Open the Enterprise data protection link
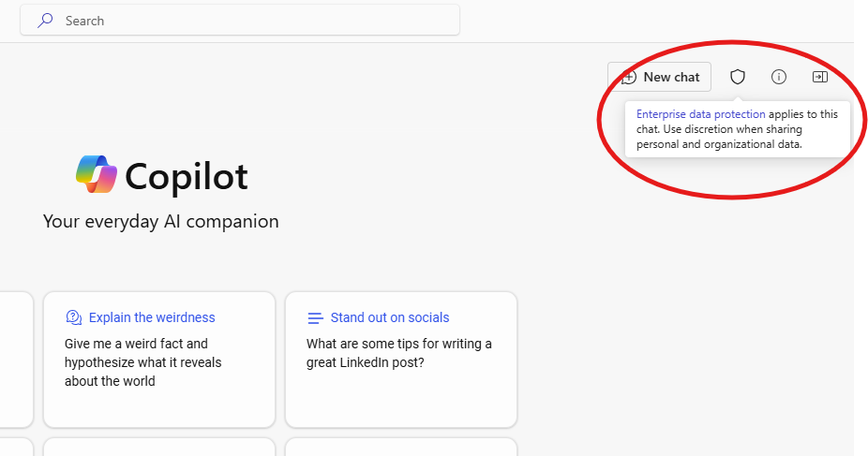 pyautogui.click(x=701, y=114)
